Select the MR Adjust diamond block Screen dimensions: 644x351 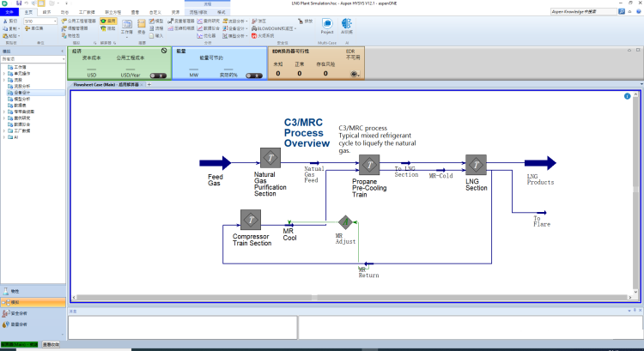tap(346, 222)
